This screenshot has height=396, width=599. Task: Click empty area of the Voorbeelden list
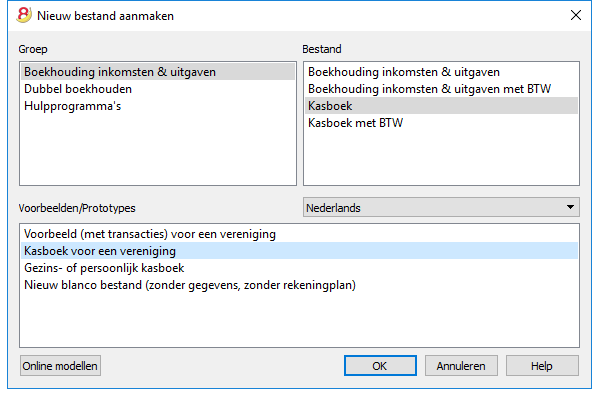pos(300,320)
